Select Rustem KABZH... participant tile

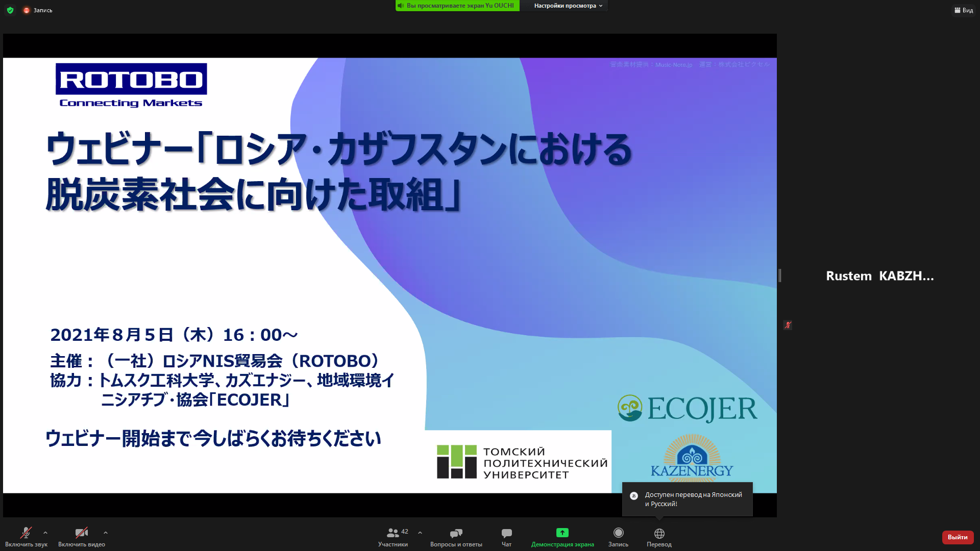(x=880, y=276)
